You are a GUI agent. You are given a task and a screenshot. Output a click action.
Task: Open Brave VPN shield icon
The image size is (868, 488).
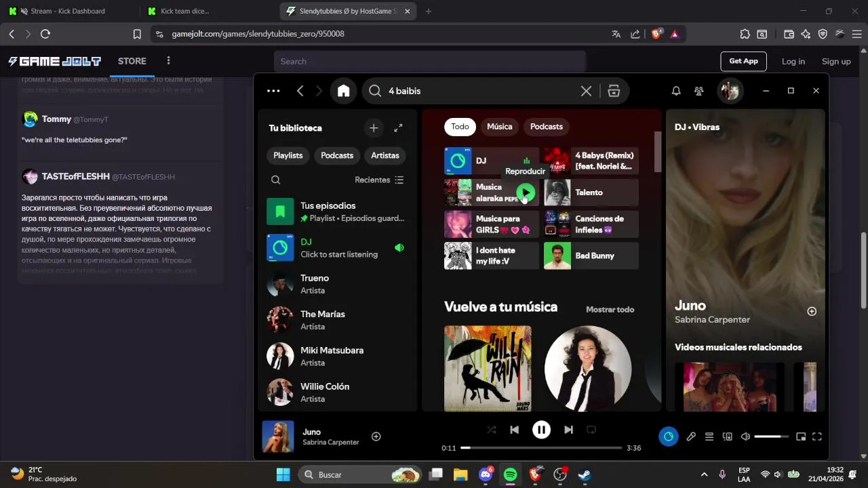823,34
